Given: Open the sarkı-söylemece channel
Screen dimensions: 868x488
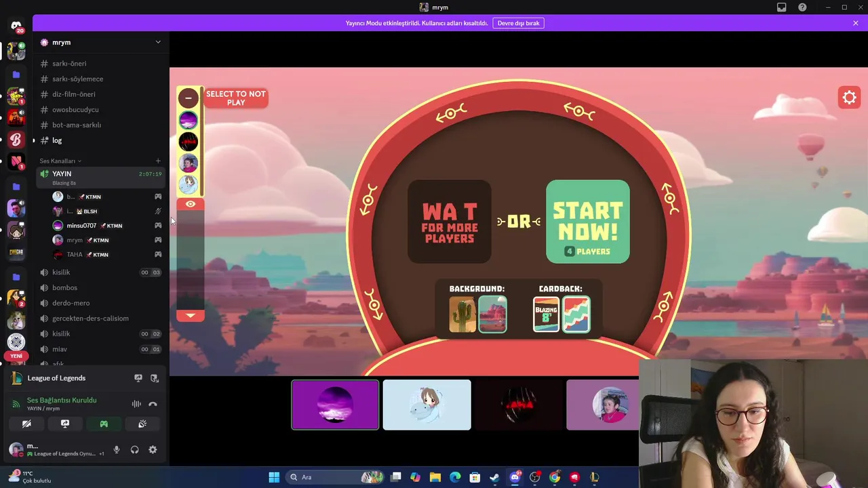Looking at the screenshot, I should tap(100, 79).
